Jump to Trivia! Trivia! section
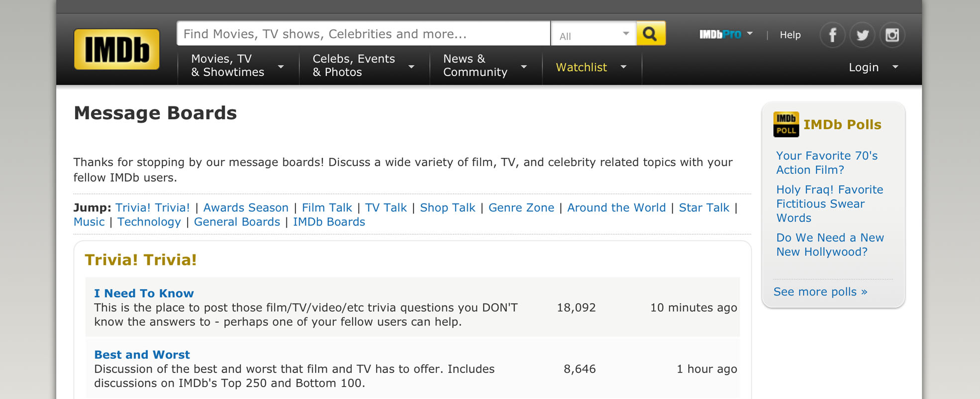The width and height of the screenshot is (980, 399). click(x=153, y=208)
